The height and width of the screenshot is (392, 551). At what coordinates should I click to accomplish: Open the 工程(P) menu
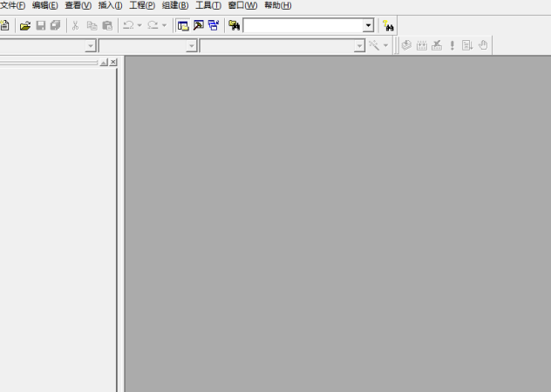click(x=142, y=5)
